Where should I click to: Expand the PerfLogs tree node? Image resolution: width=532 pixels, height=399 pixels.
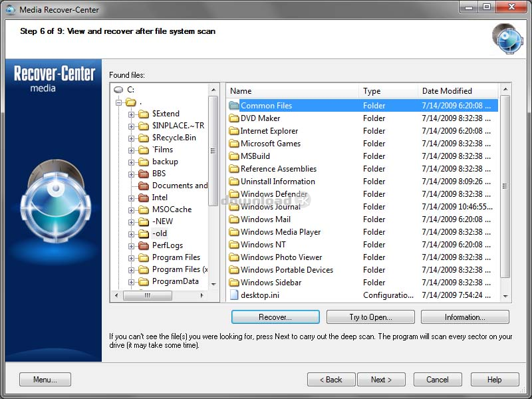[131, 246]
